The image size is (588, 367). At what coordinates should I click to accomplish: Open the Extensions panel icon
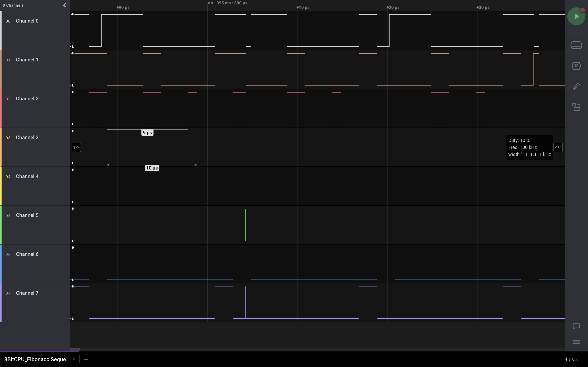576,107
